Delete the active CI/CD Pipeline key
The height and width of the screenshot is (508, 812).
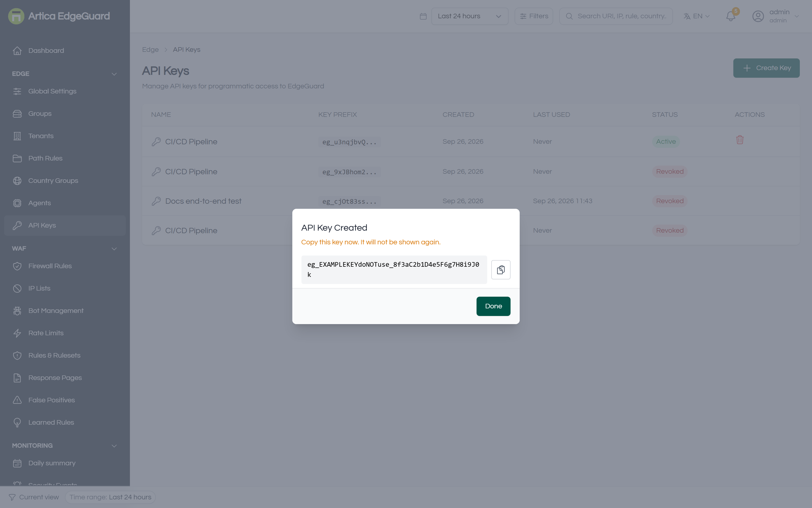click(740, 140)
